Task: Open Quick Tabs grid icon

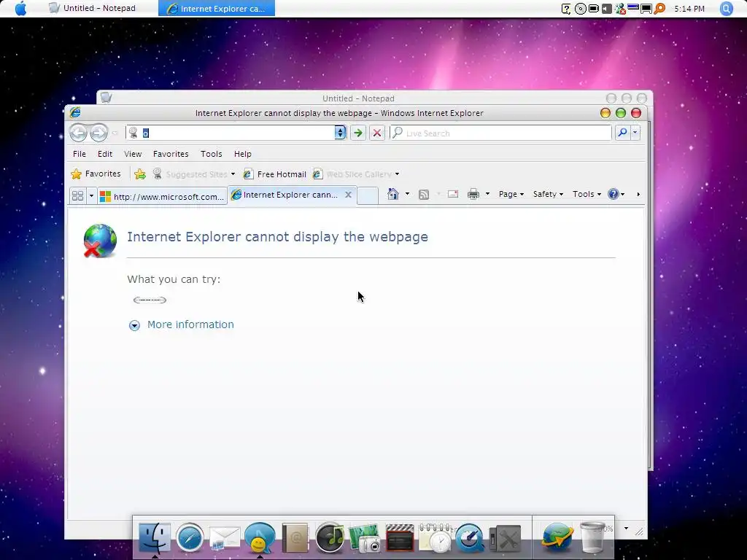Action: tap(77, 195)
